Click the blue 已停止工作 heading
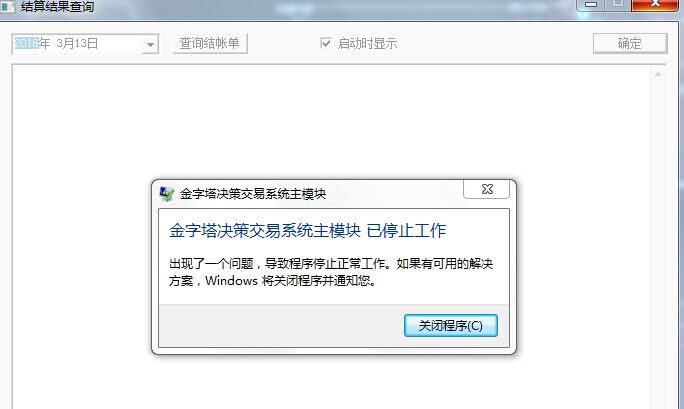The height and width of the screenshot is (409, 684). (406, 230)
